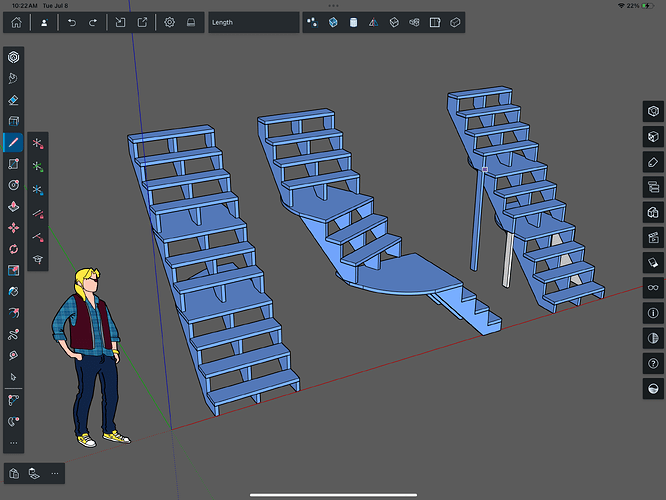Toggle graduation-cap instructor option
The height and width of the screenshot is (500, 666).
pos(38,259)
